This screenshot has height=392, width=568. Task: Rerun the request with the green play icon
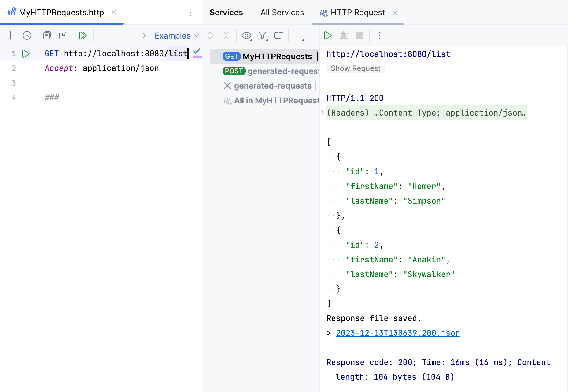point(328,35)
